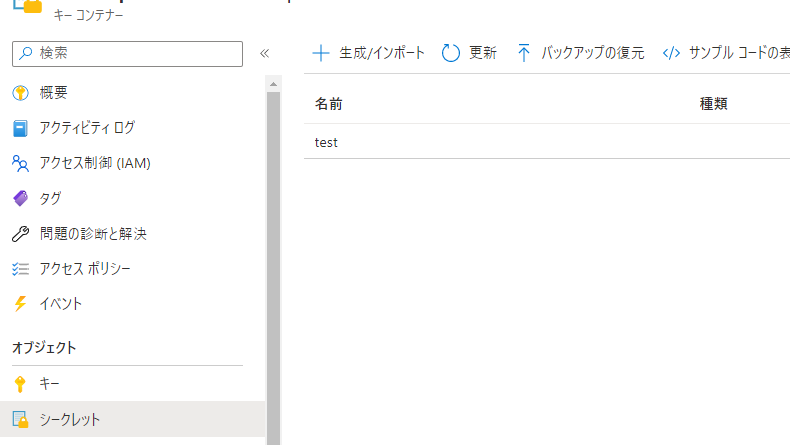Click the アクティビティ ログ book icon
Screen dimensions: 790x445
click(x=20, y=128)
